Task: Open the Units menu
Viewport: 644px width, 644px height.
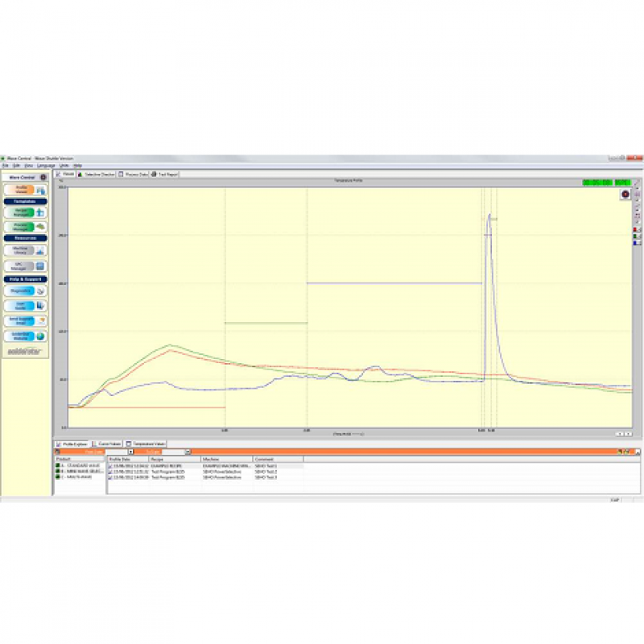Action: tap(64, 166)
